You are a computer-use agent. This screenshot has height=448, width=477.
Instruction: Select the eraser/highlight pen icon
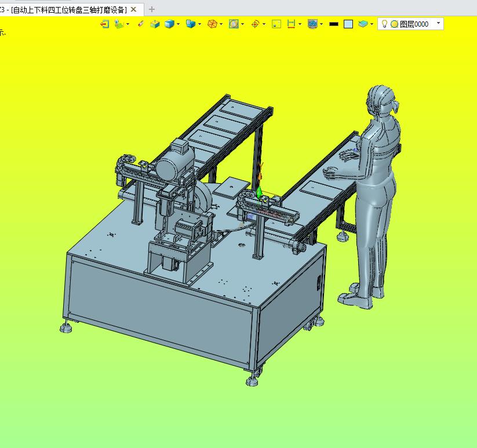tap(140, 24)
